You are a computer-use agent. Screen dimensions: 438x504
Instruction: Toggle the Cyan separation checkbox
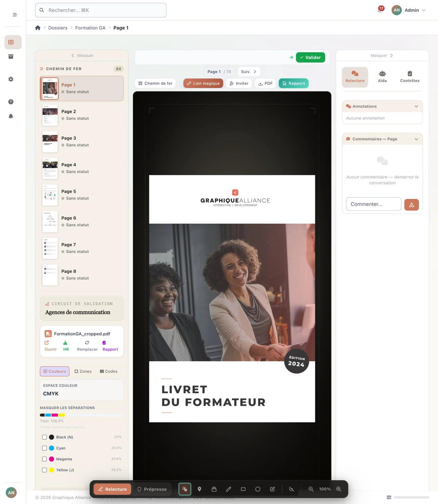45,448
